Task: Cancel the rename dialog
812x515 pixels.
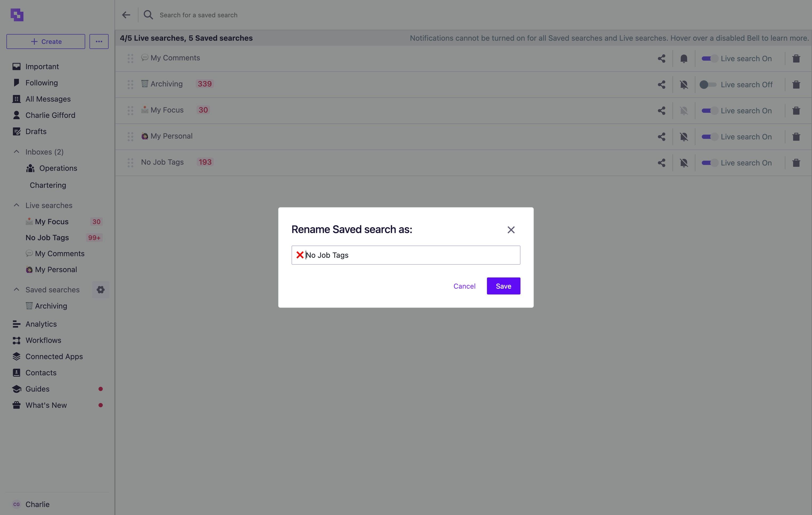Action: (464, 286)
